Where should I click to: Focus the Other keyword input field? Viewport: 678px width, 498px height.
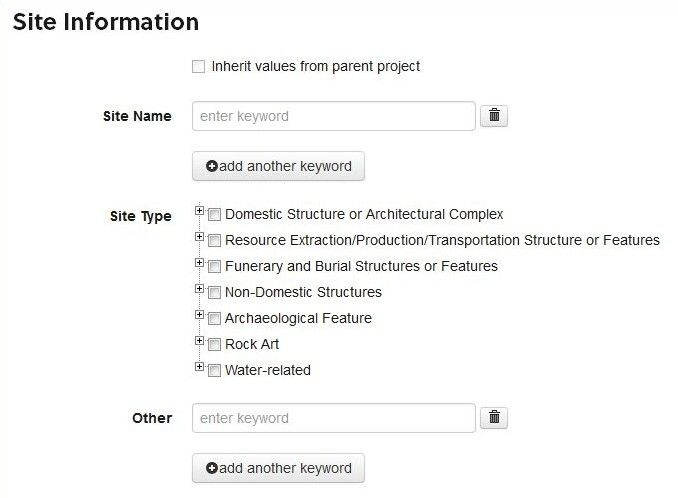pos(334,418)
